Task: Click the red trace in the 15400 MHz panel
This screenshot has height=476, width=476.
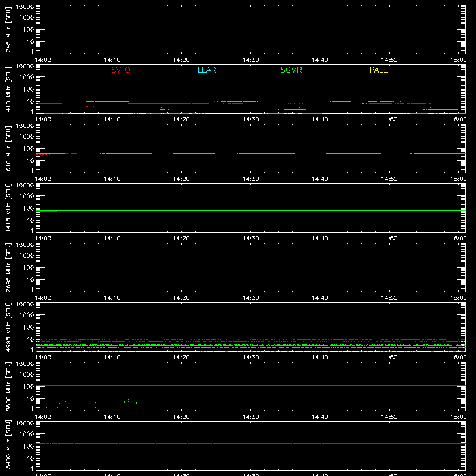Action: tap(250, 444)
